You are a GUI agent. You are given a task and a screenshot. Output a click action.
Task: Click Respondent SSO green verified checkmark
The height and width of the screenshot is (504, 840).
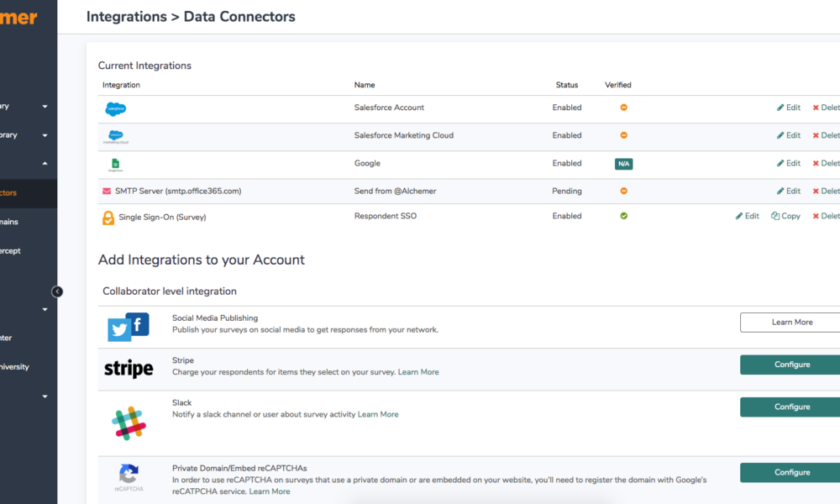[x=623, y=216]
